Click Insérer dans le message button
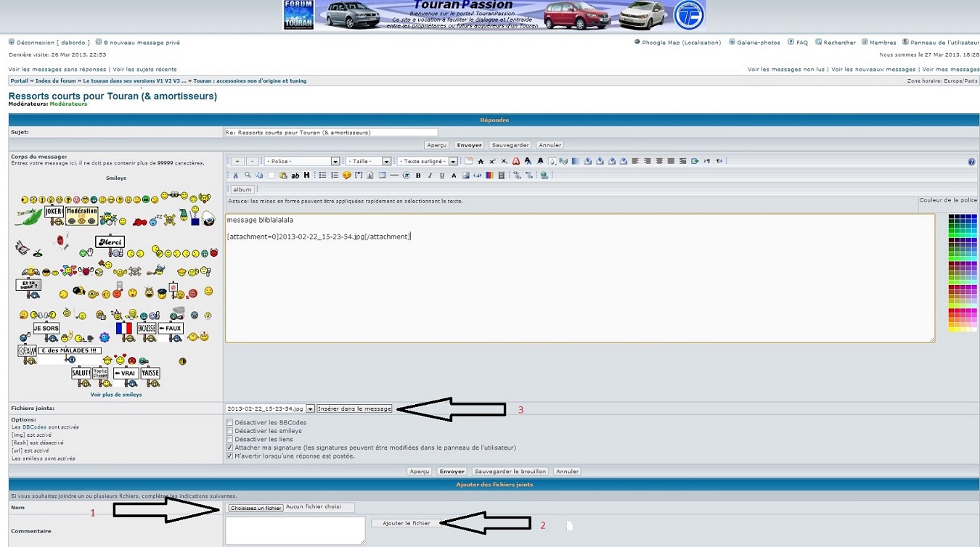The width and height of the screenshot is (980, 547). [x=354, y=408]
